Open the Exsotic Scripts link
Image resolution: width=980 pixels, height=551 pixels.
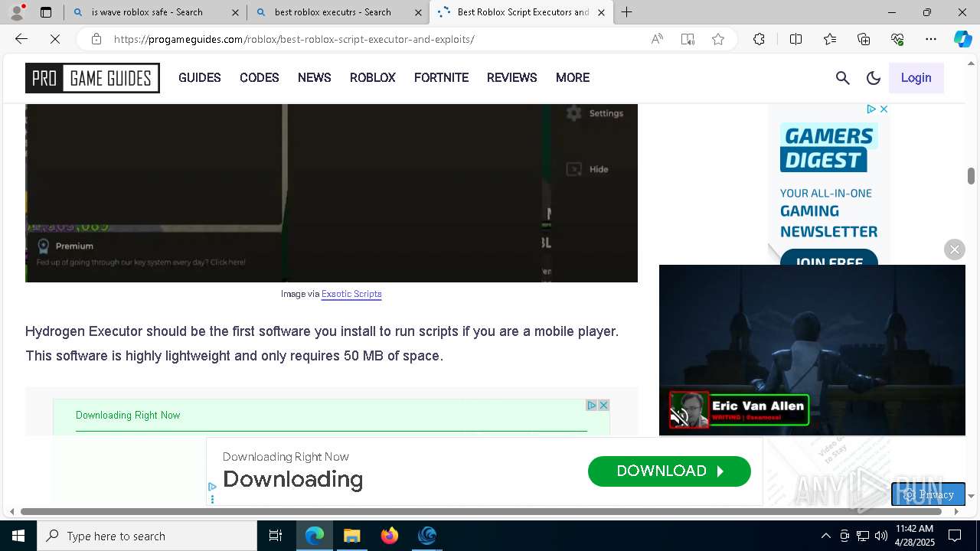(351, 294)
